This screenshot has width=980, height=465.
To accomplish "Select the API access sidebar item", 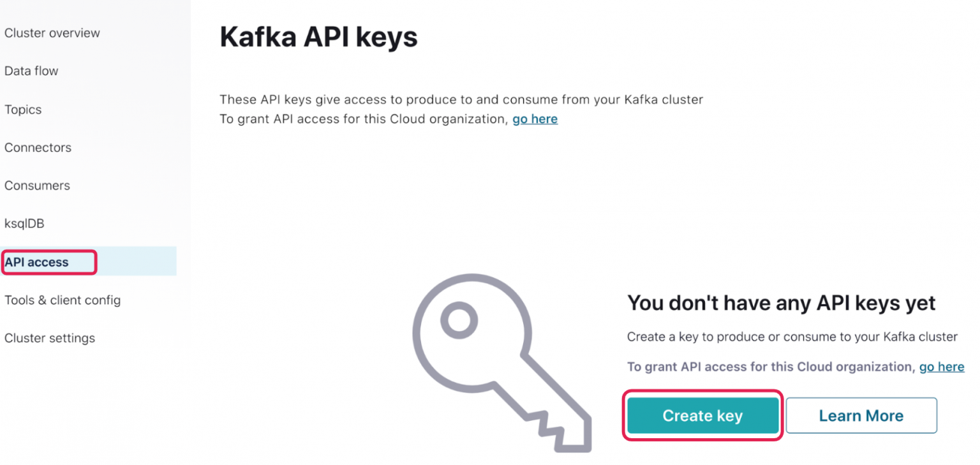I will (x=37, y=262).
